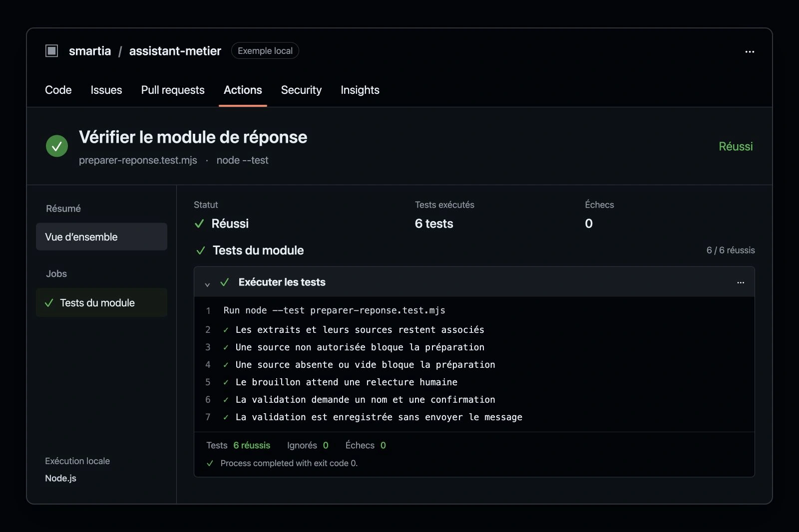Image resolution: width=799 pixels, height=532 pixels.
Task: Click log line Une source absente ou vide bloque
Action: (x=366, y=365)
